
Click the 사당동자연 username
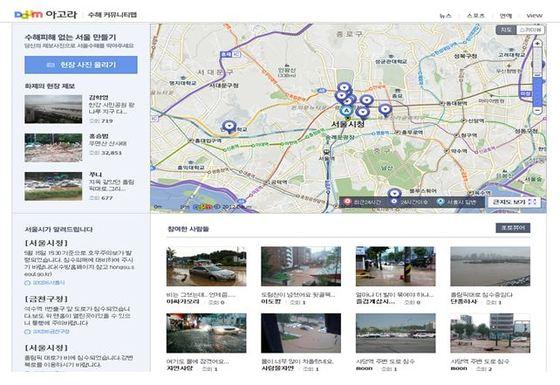click(x=278, y=368)
